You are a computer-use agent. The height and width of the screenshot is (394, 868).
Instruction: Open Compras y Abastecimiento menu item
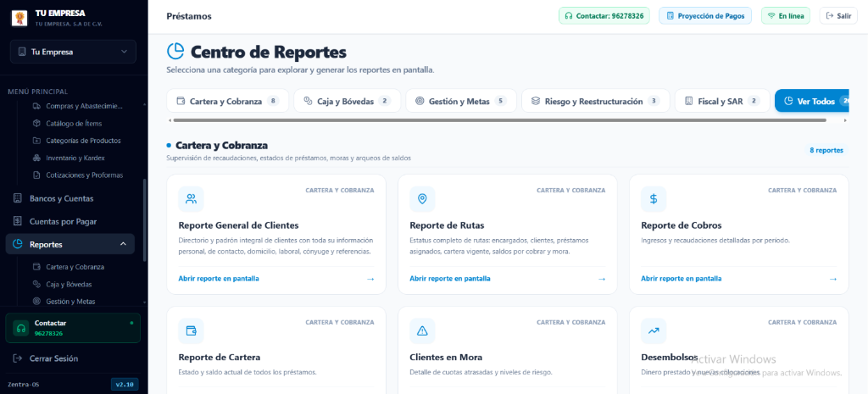[x=84, y=106]
